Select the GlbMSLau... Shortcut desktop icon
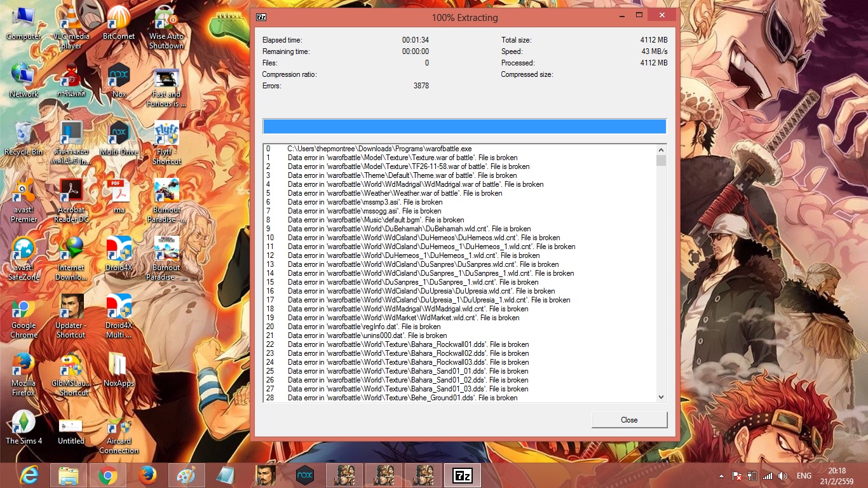This screenshot has height=488, width=868. [71, 374]
